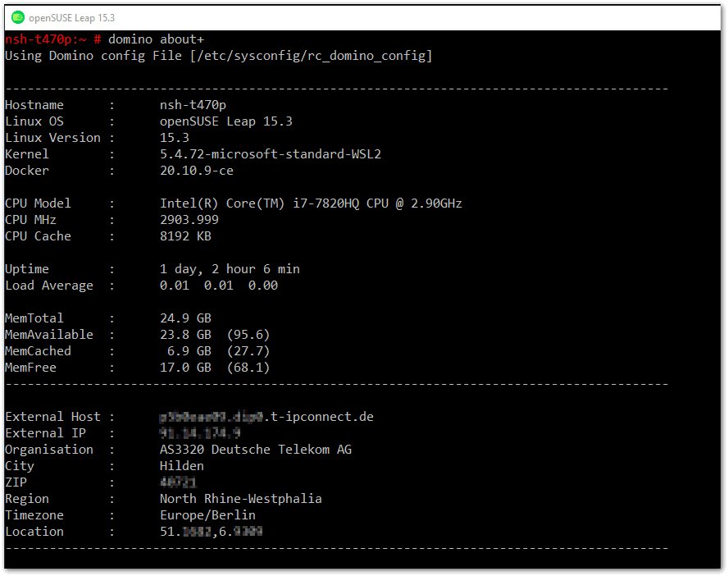Click the "Location" label
728x576 pixels.
click(x=34, y=532)
